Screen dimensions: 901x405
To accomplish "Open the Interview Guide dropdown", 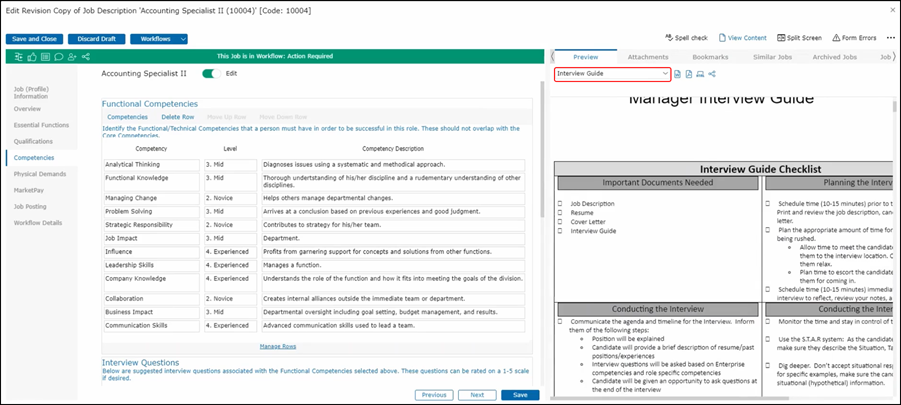I will [612, 74].
